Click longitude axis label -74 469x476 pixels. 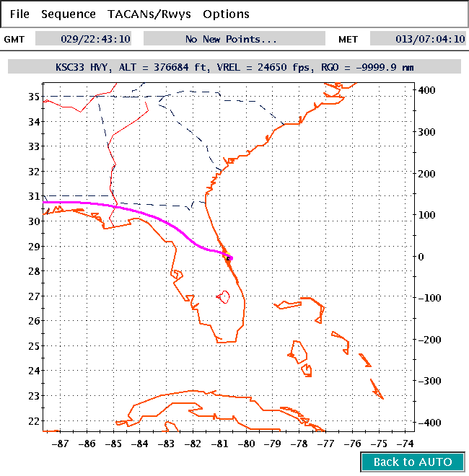[406, 444]
